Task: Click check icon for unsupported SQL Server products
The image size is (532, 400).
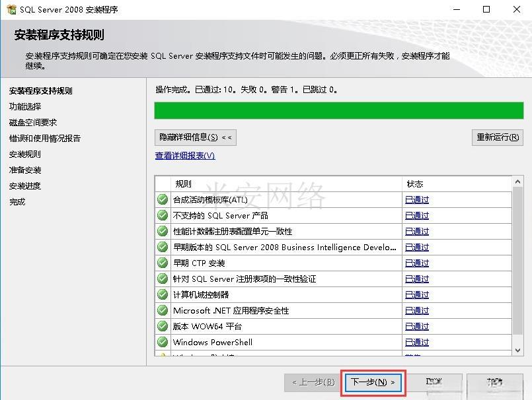Action: (163, 215)
